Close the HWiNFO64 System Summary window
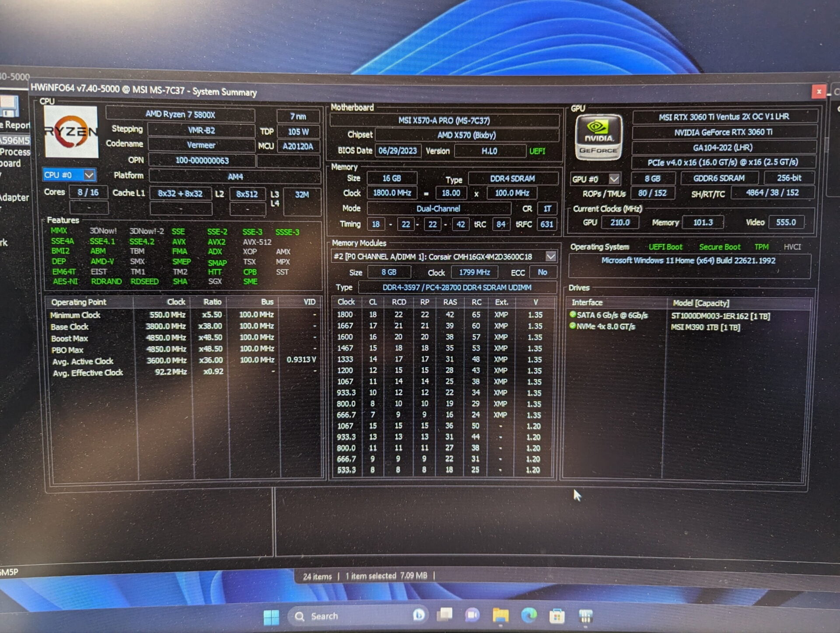The width and height of the screenshot is (840, 633). click(x=819, y=91)
